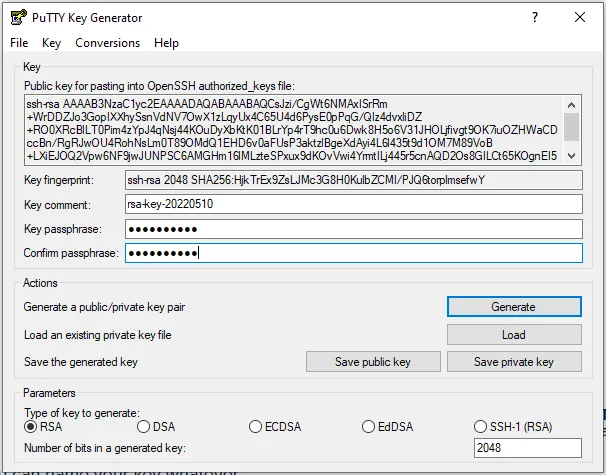The width and height of the screenshot is (606, 475).
Task: Click 'Type of key to generate:' label
Action: pyautogui.click(x=82, y=413)
